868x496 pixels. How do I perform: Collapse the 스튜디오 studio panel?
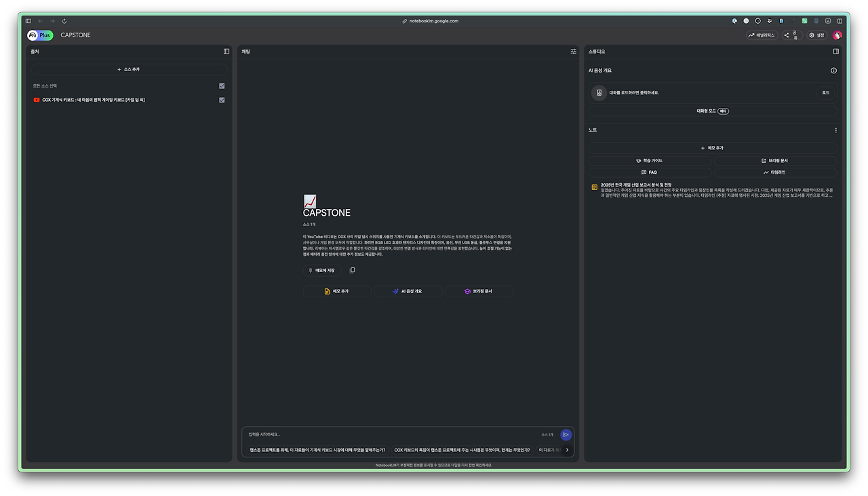836,52
